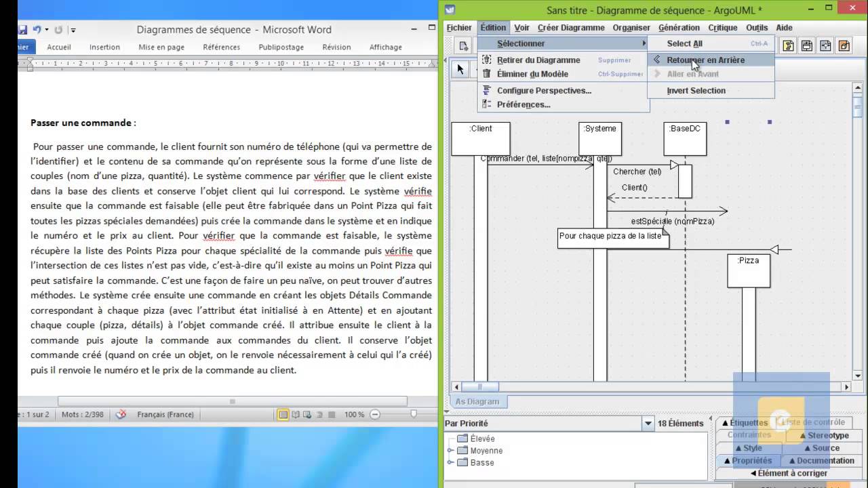Click the zoom out minus button in Word
This screenshot has width=868, height=488.
click(x=375, y=414)
